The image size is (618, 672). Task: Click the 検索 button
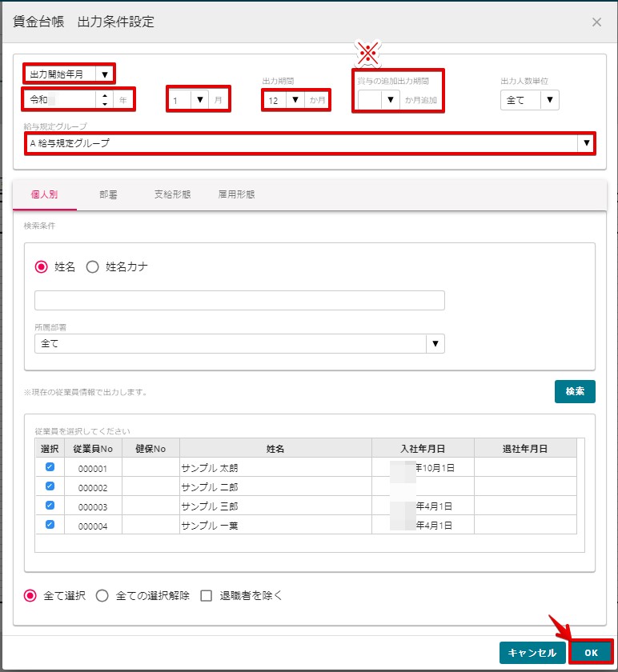point(575,391)
